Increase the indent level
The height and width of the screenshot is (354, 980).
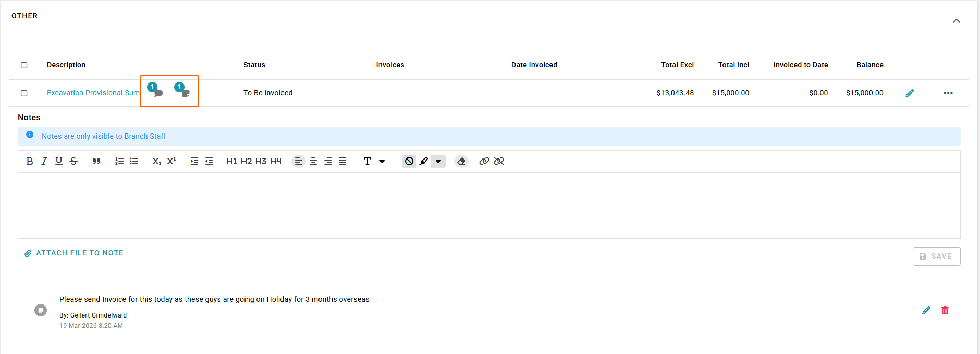point(194,161)
